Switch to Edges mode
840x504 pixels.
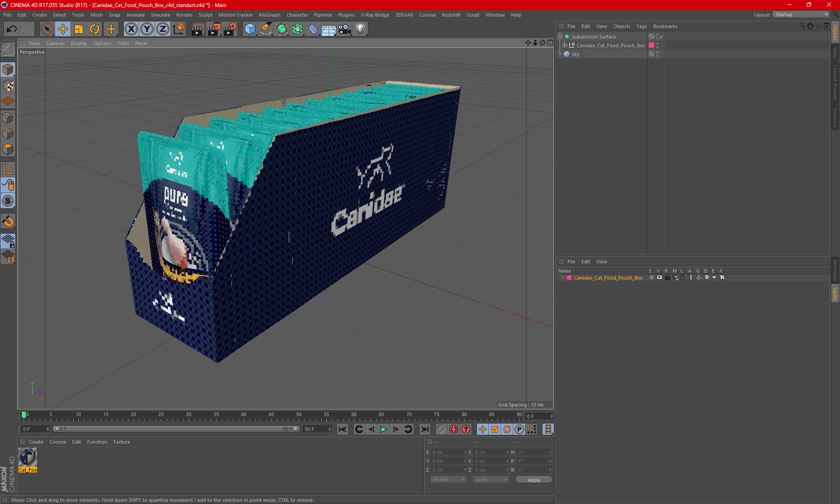(x=8, y=133)
